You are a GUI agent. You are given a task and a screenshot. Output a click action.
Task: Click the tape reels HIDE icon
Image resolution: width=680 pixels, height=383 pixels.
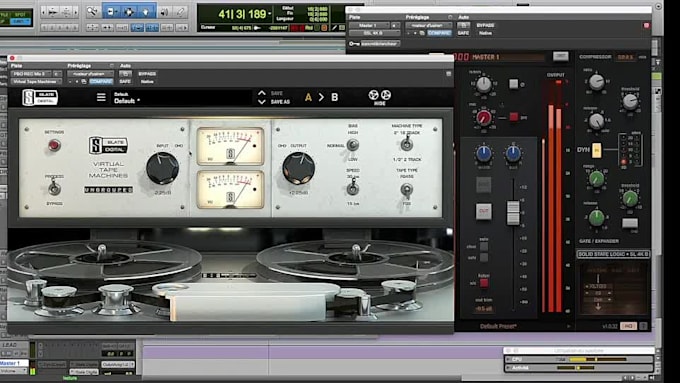(379, 97)
